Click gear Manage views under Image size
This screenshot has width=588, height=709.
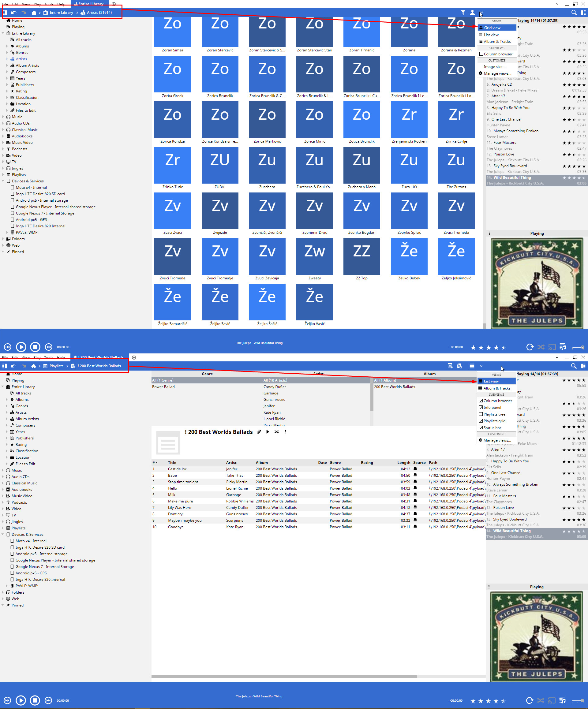497,73
